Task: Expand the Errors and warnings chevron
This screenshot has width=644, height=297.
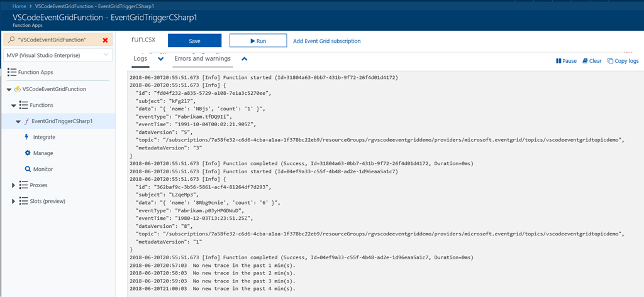Action: 244,59
